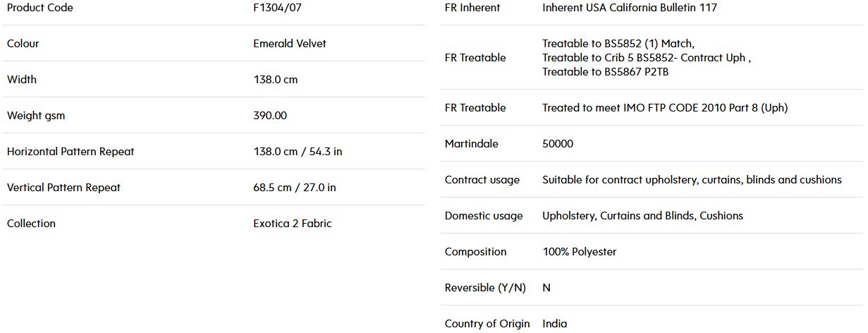This screenshot has width=868, height=333.
Task: Select the 390.00 weight gsm value
Action: pos(270,116)
